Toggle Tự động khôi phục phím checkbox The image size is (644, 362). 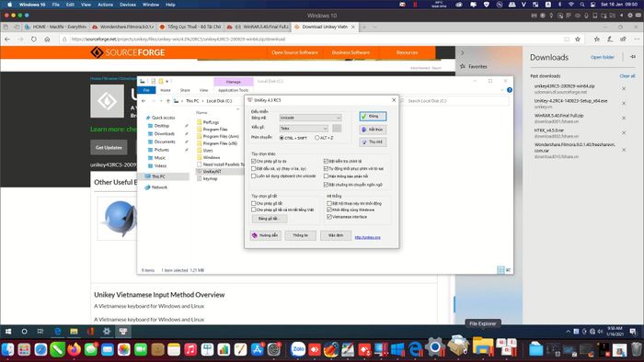click(326, 168)
